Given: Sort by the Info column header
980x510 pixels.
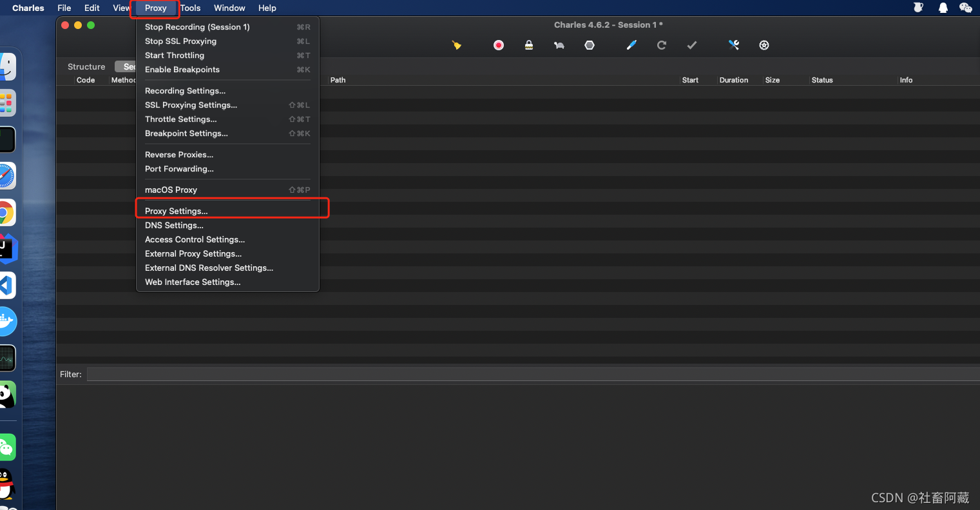Looking at the screenshot, I should (x=906, y=80).
